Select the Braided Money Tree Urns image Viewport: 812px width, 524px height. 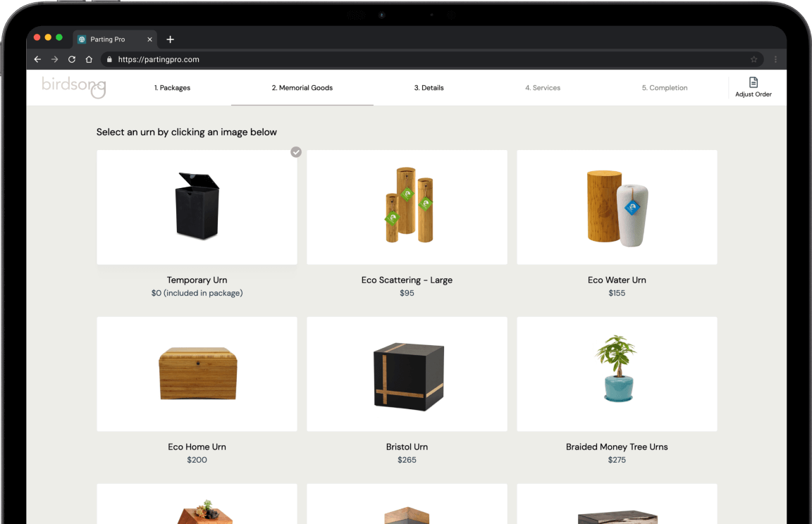[x=617, y=374]
